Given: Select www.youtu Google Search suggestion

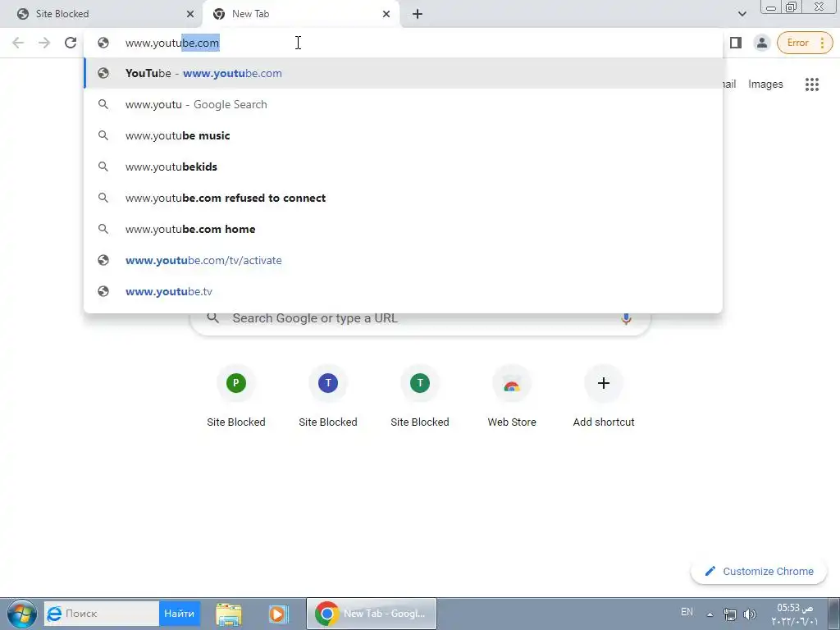Looking at the screenshot, I should coord(403,104).
